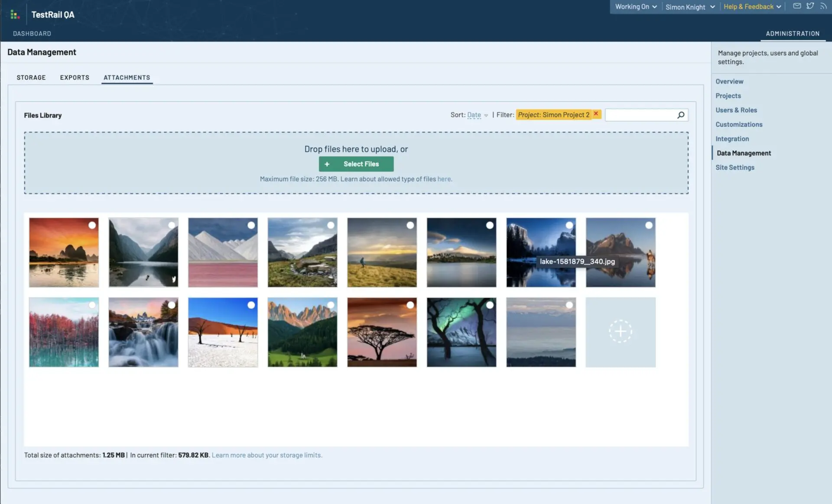Open Overview in the admin sidebar
Viewport: 832px width, 504px height.
coord(729,81)
